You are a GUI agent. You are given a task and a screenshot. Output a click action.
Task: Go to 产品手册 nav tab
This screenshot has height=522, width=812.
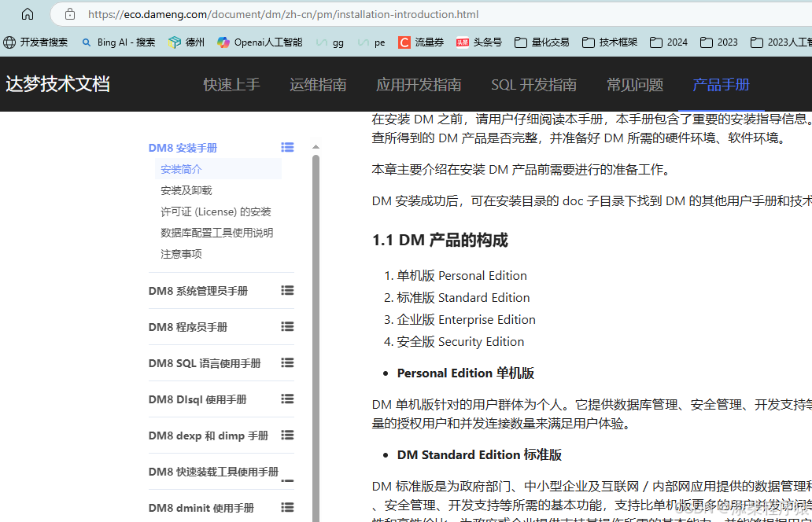(x=721, y=84)
